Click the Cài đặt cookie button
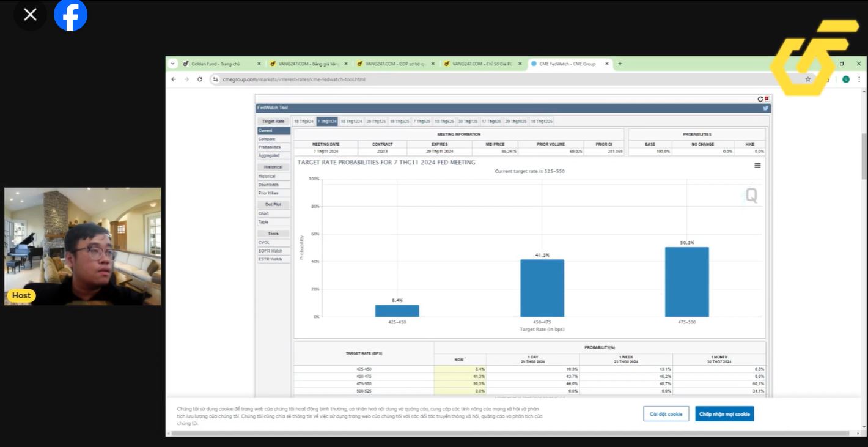The image size is (868, 447). point(666,414)
